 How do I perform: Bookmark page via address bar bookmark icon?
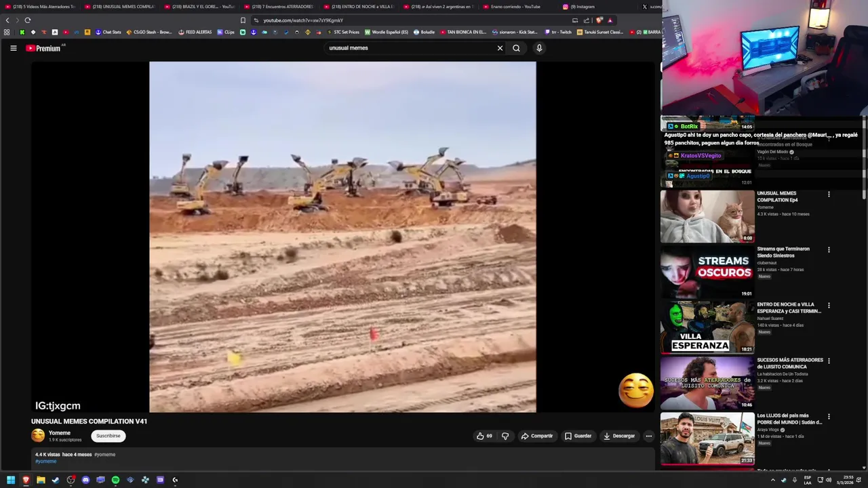tap(243, 20)
